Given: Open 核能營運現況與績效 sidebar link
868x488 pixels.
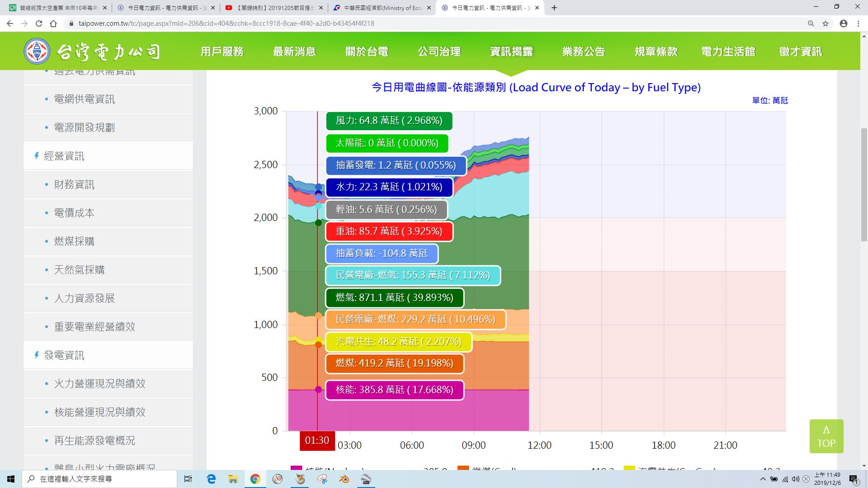Looking at the screenshot, I should 108,412.
